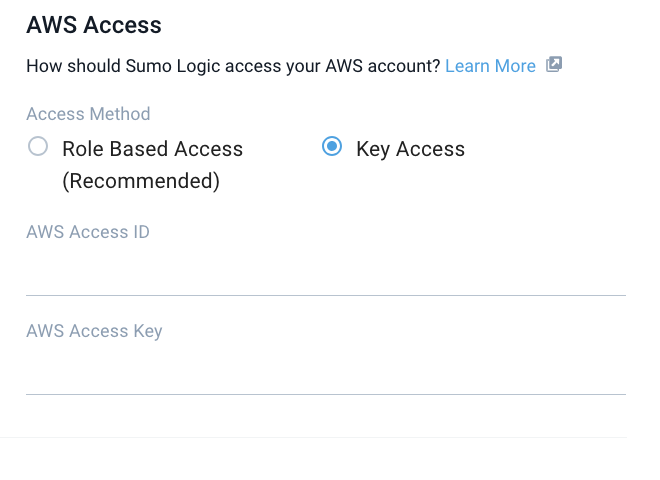Viewport: 660px width, 480px height.
Task: Click the underline of the AWS Access ID field
Action: 325,295
